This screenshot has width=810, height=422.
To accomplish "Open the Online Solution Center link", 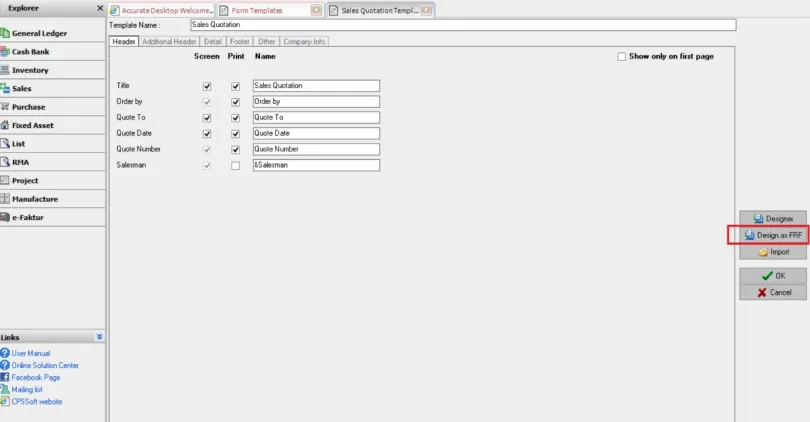I will 45,365.
